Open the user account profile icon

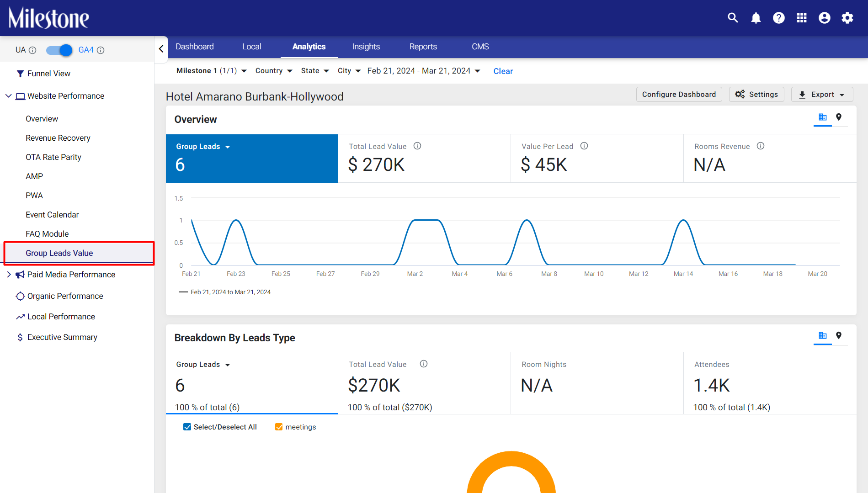click(825, 18)
